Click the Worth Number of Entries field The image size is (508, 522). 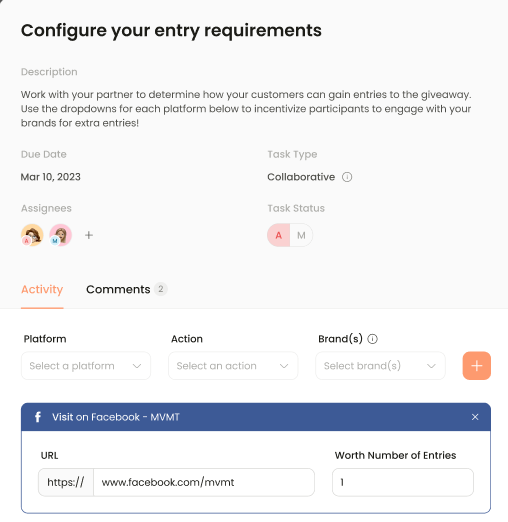click(x=403, y=482)
